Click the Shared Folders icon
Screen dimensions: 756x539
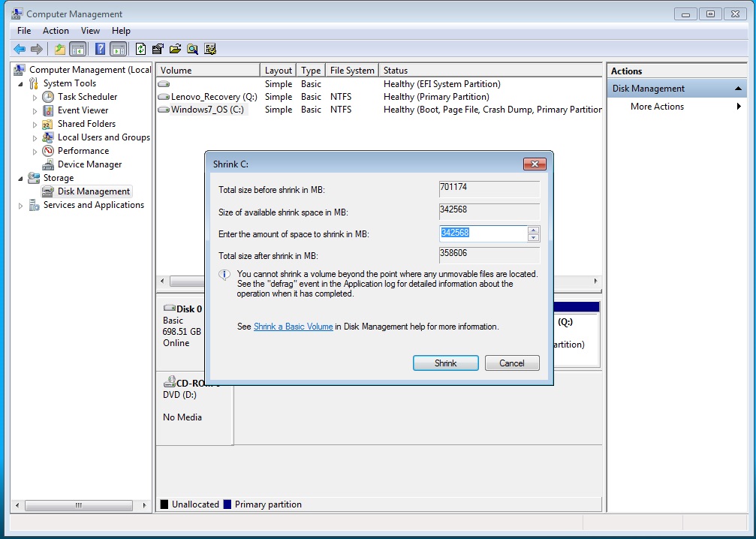click(x=48, y=124)
